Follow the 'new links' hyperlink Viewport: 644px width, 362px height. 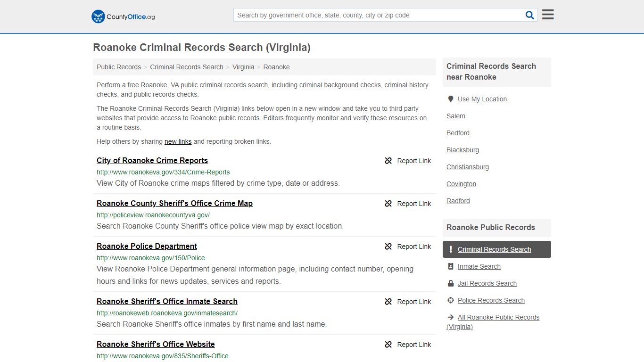click(x=178, y=141)
